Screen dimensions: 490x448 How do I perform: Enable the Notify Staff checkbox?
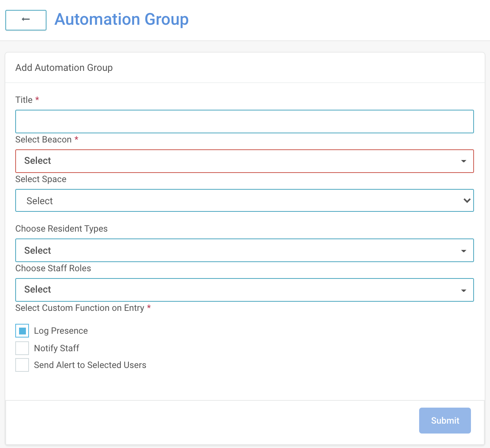pos(22,348)
